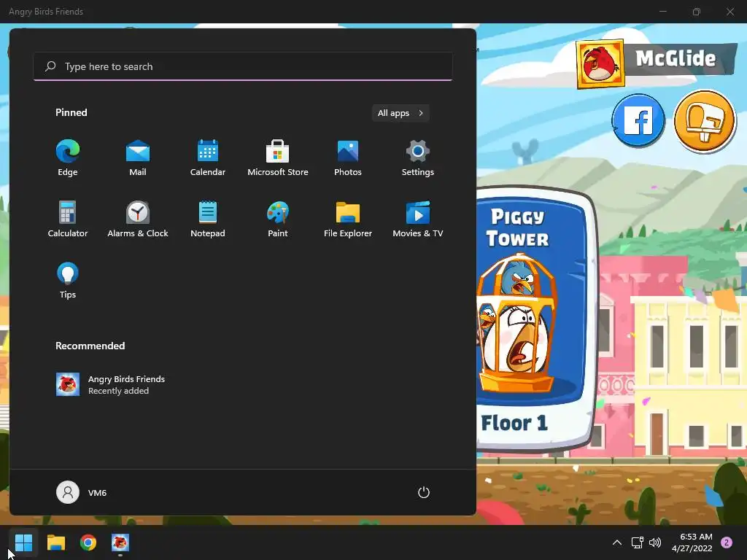Launch Google Chrome from the taskbar
This screenshot has height=560, width=747.
pyautogui.click(x=88, y=542)
